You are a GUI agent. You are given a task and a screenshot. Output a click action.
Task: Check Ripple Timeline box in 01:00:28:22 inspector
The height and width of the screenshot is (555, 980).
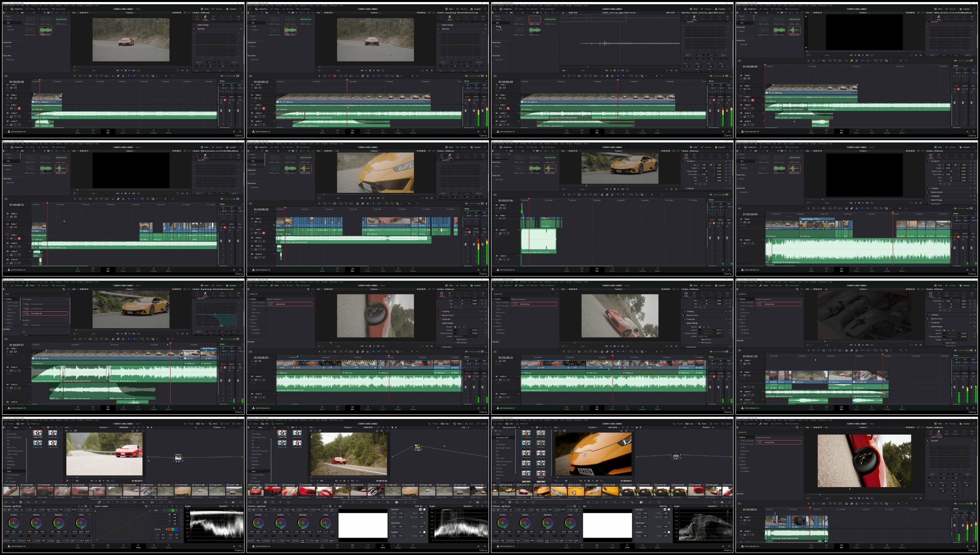(x=699, y=339)
